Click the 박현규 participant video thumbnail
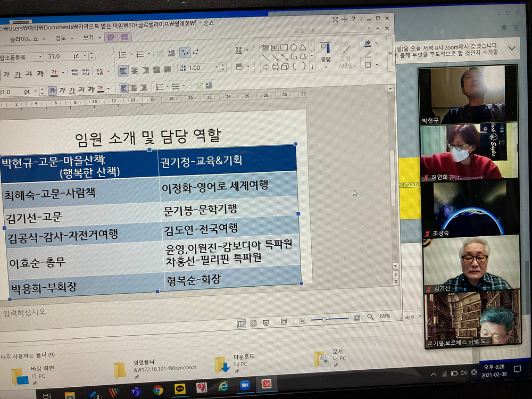 click(468, 94)
